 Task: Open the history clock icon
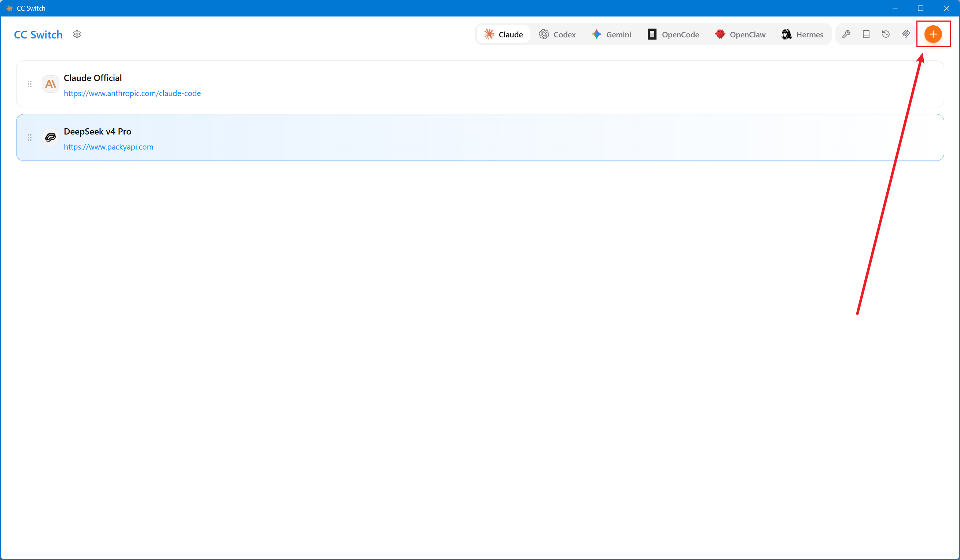point(886,34)
